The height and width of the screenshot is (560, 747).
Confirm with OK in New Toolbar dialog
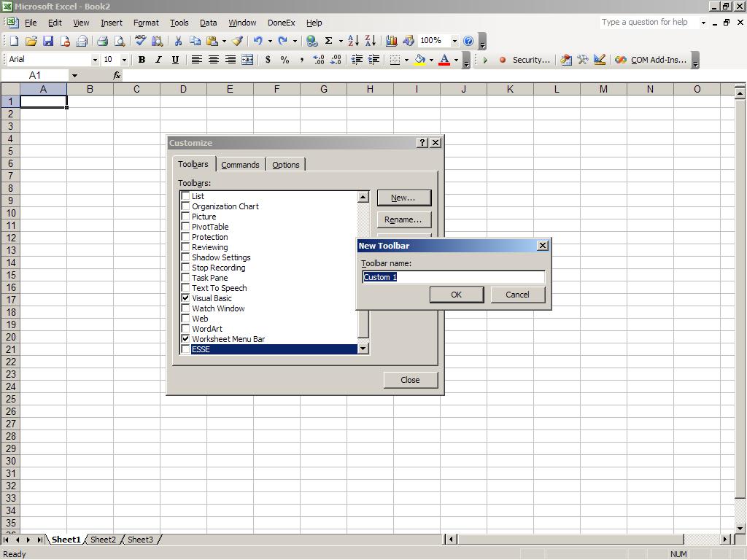click(x=457, y=295)
